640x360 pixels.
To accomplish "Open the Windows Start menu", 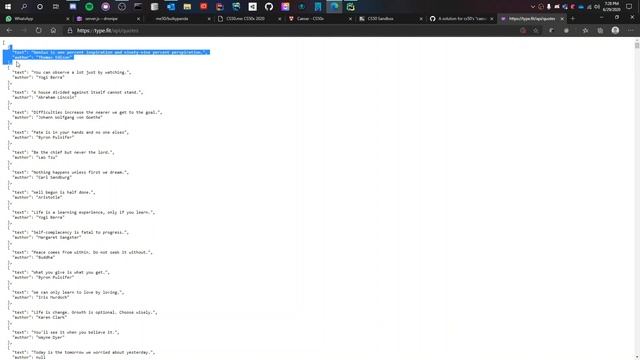I will 8,7.
